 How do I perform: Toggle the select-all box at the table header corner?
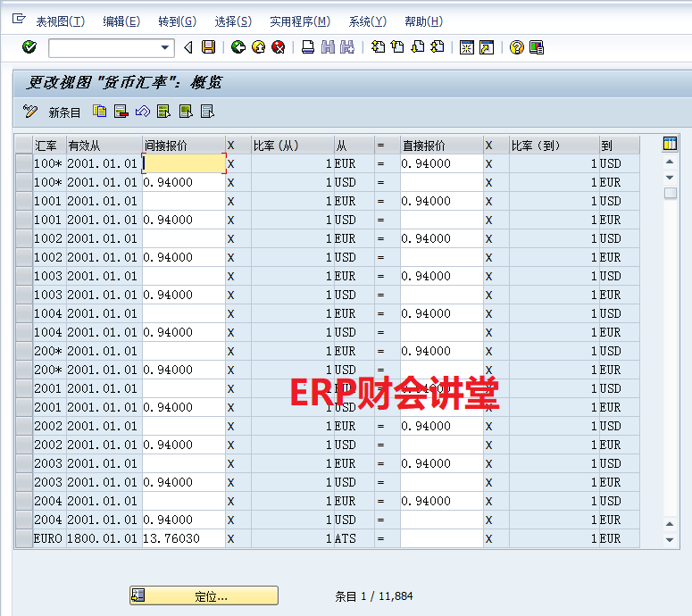tap(23, 145)
